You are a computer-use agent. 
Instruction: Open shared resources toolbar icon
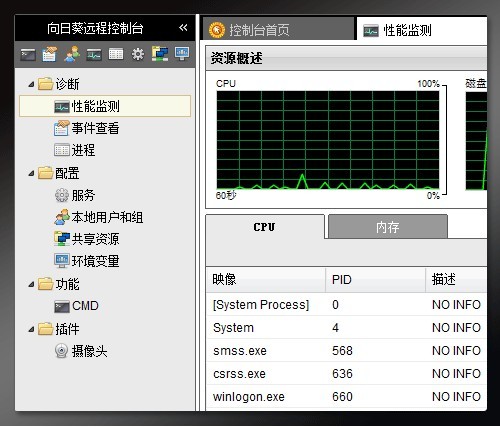pyautogui.click(x=160, y=54)
